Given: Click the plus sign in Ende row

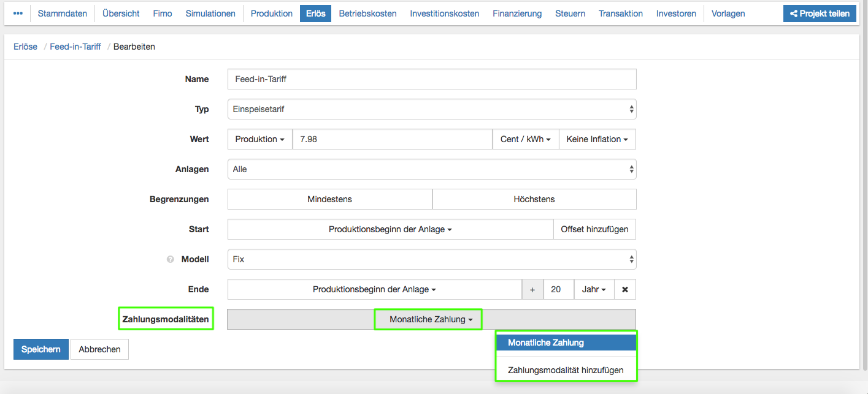Looking at the screenshot, I should (x=532, y=289).
